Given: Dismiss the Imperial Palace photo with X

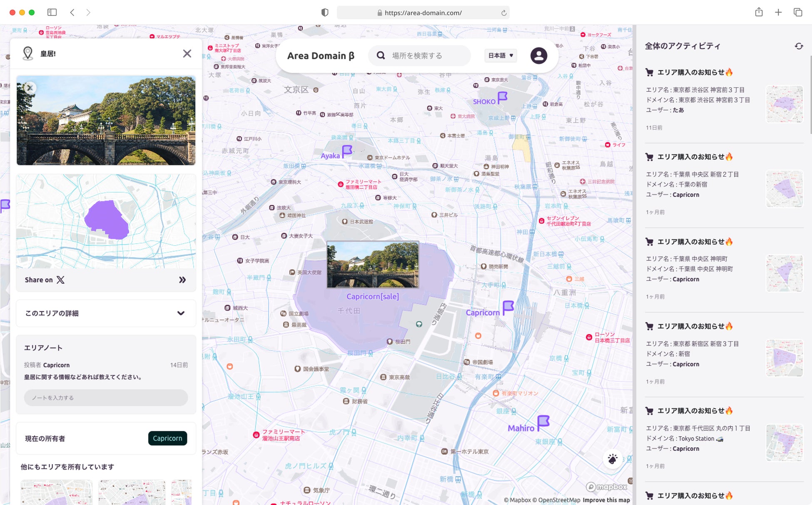Looking at the screenshot, I should click(x=29, y=88).
